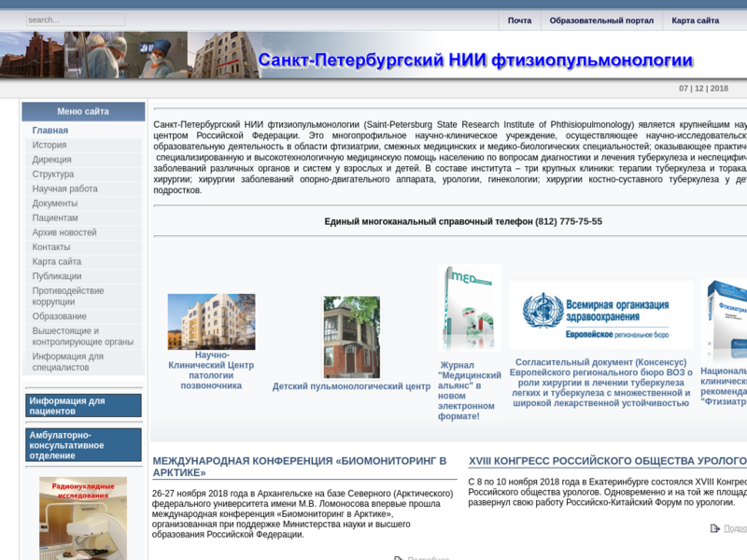Open История menu item
747x560 pixels.
pyautogui.click(x=83, y=146)
